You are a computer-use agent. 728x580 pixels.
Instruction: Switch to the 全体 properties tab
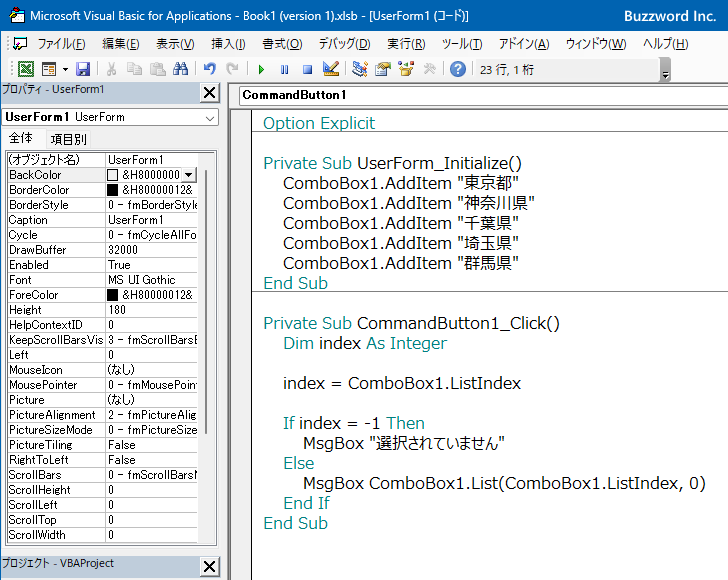[21, 138]
